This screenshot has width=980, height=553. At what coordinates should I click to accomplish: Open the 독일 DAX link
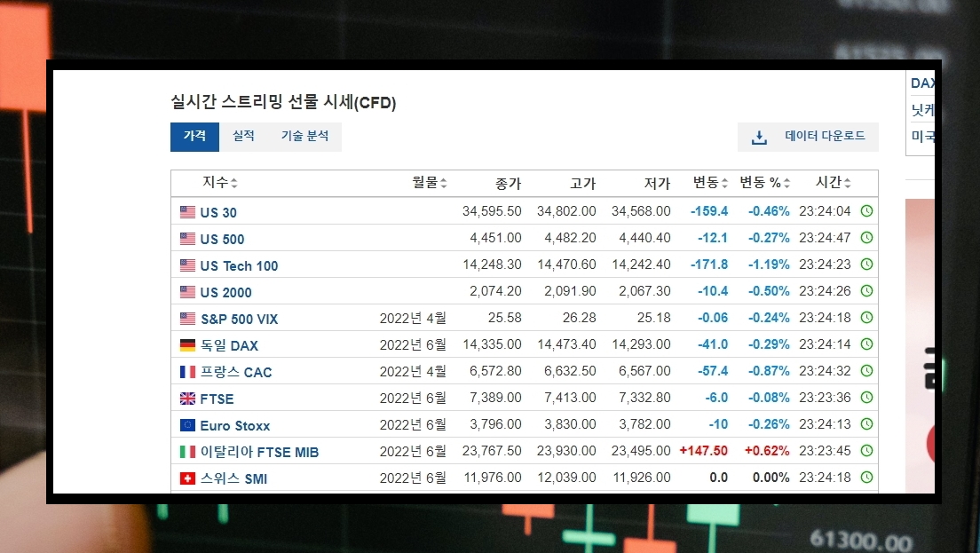point(229,345)
